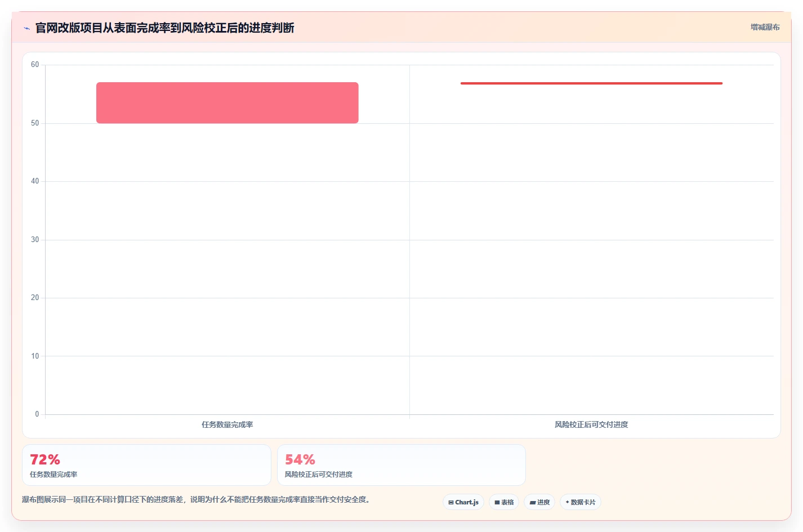Click the 瀑布图展示 description paragraph

click(197, 499)
